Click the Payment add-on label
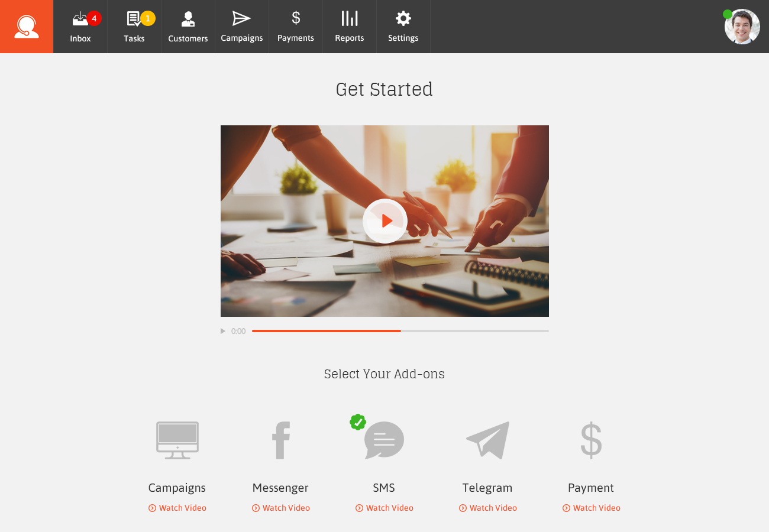Viewport: 769px width, 532px height. [591, 488]
